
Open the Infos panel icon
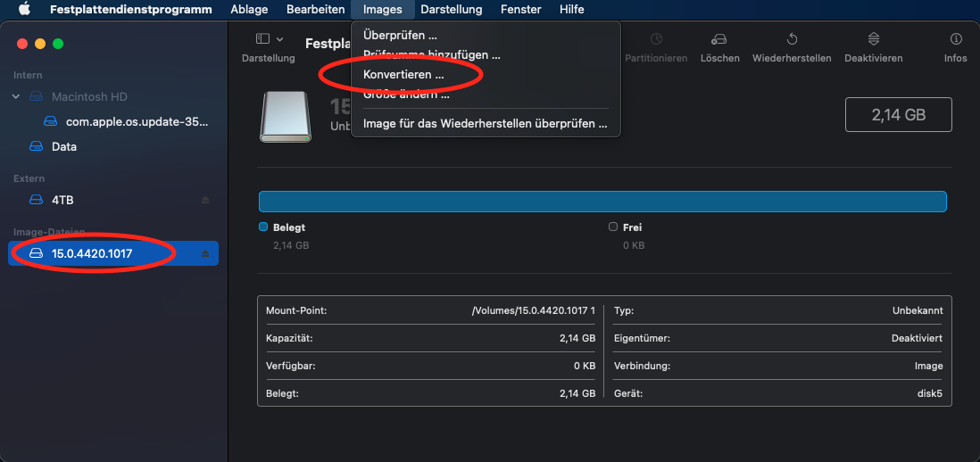pyautogui.click(x=955, y=39)
